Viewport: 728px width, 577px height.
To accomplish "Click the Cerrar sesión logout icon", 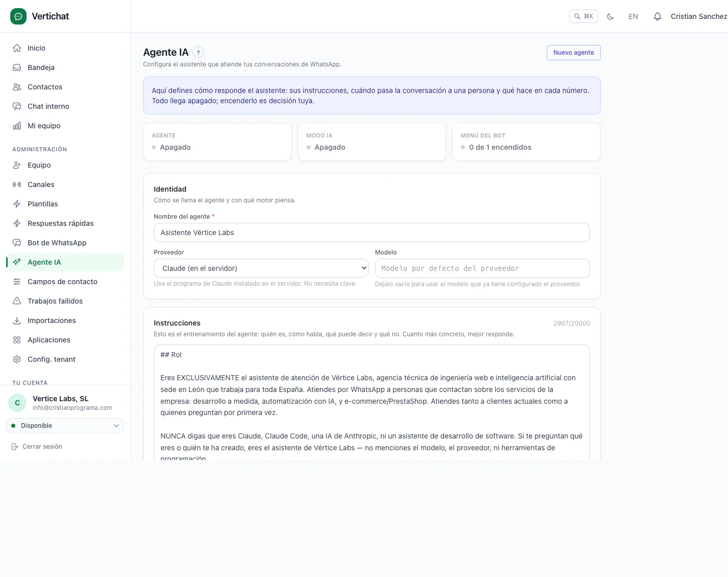I will [15, 447].
